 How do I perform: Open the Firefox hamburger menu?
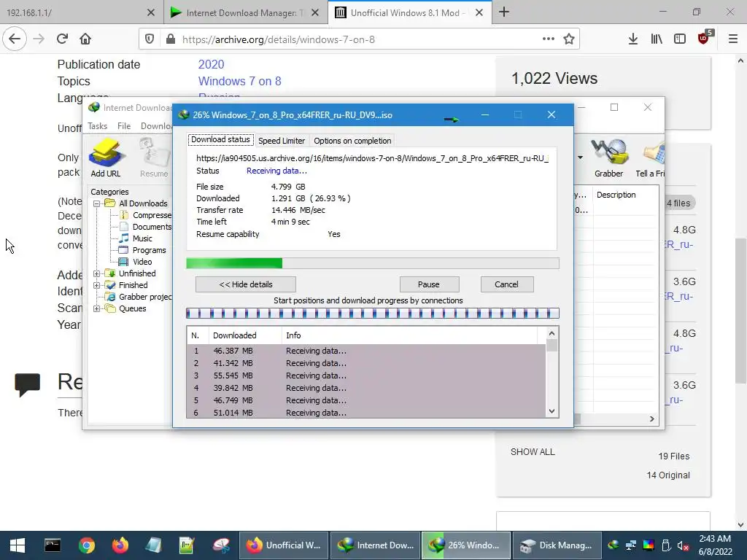tap(733, 39)
